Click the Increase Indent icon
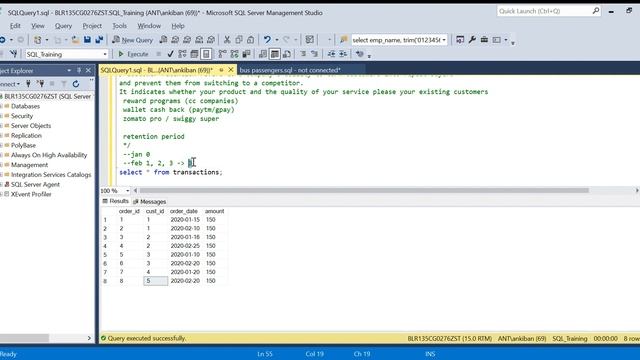The image size is (640, 360). (343, 54)
